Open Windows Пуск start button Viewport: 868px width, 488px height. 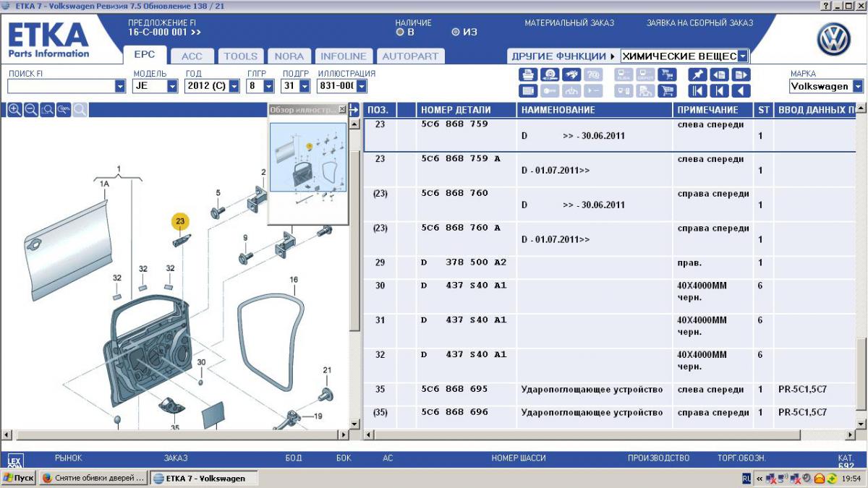coord(19,478)
